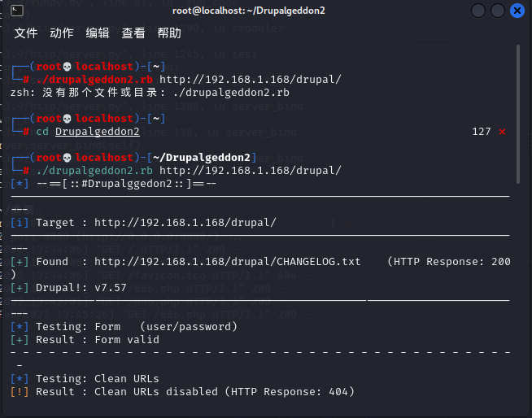Click the red ./drupalgeddon2.rb failed command
The height and width of the screenshot is (418, 532).
[x=94, y=80]
